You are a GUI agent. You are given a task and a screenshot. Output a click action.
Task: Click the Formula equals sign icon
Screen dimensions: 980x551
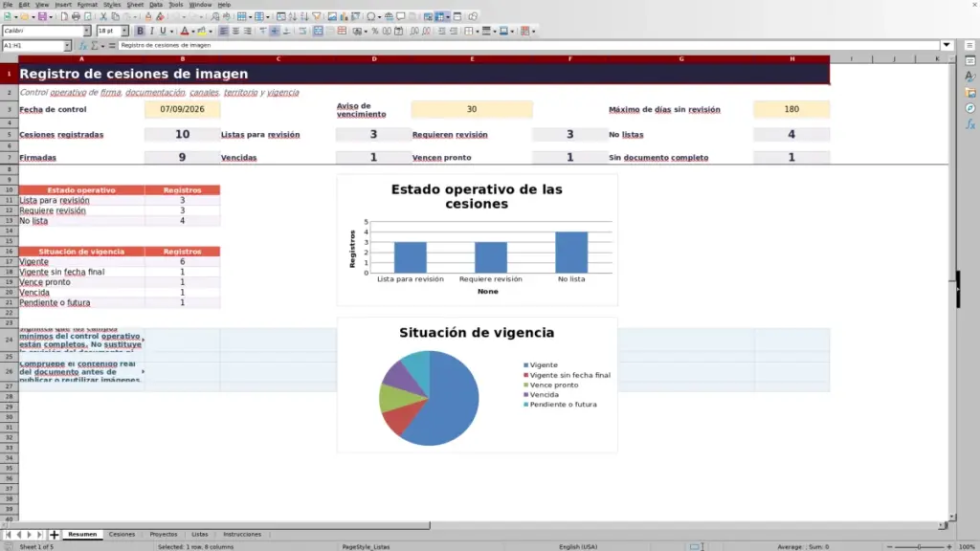pyautogui.click(x=112, y=46)
